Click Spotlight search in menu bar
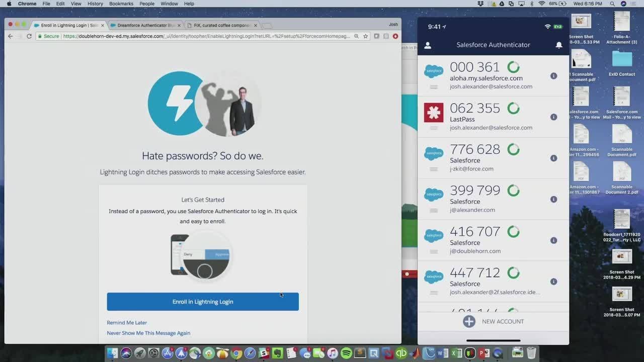644x362 pixels. [x=612, y=4]
